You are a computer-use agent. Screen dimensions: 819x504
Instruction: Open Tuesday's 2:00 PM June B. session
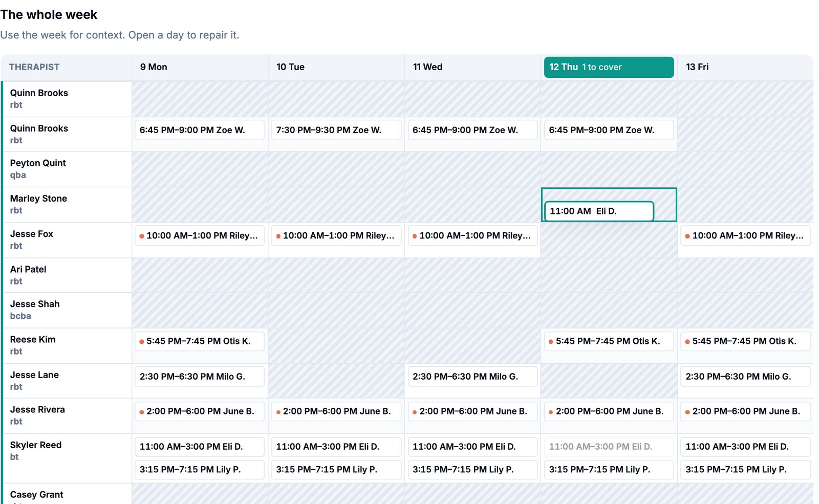click(x=336, y=411)
